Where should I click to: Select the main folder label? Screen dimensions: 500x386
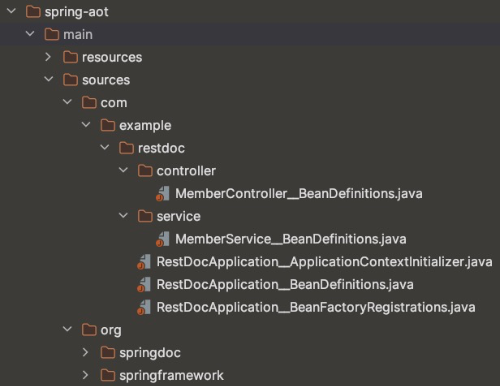[78, 34]
